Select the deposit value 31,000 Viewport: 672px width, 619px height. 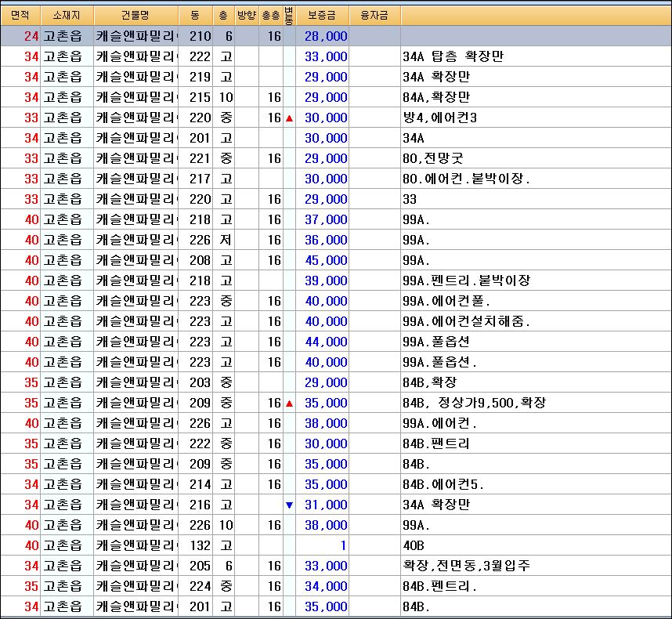(326, 505)
